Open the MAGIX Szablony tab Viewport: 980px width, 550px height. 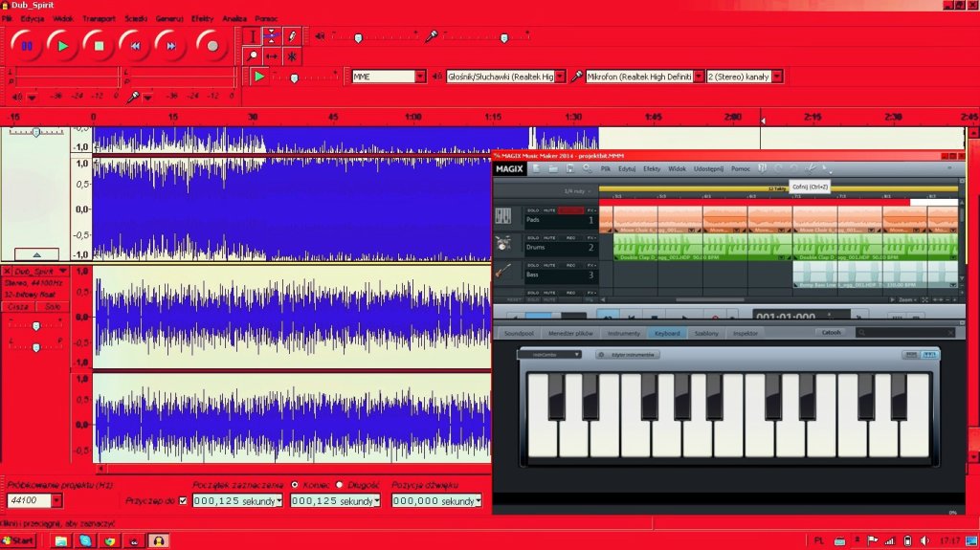tap(707, 334)
